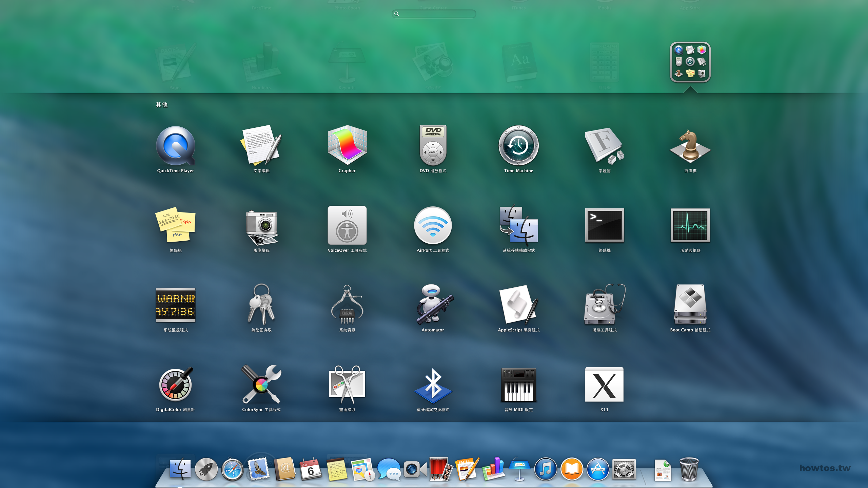Open QuickTime Player
Screen dimensions: 868x488
pos(176,146)
